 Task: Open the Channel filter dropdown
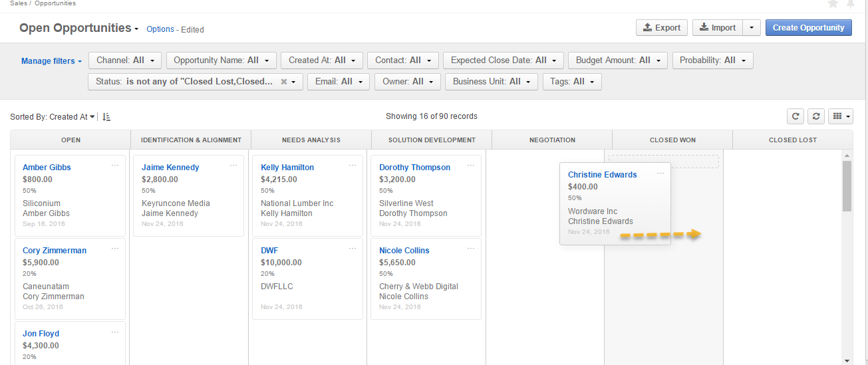point(125,61)
